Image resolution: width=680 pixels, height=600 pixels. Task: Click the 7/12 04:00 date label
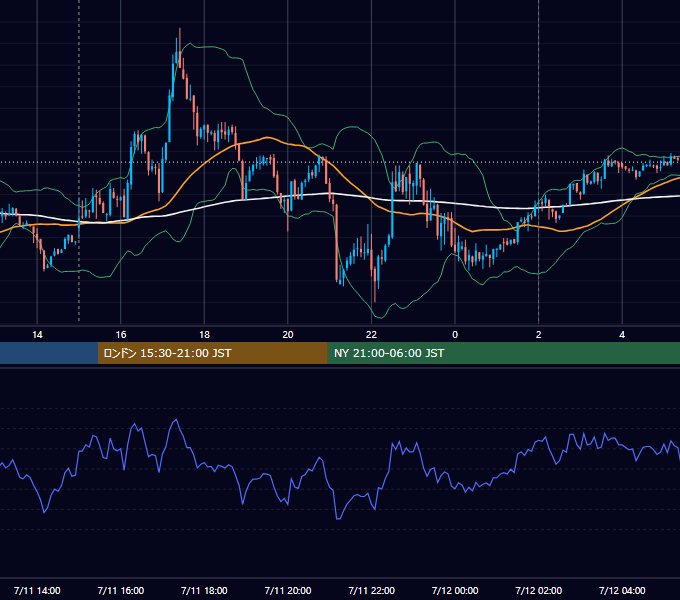pyautogui.click(x=622, y=590)
